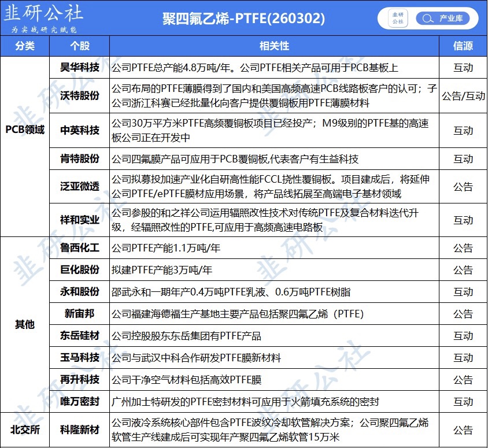Open stock 巨化股份
This screenshot has height=448, width=488.
(x=80, y=270)
